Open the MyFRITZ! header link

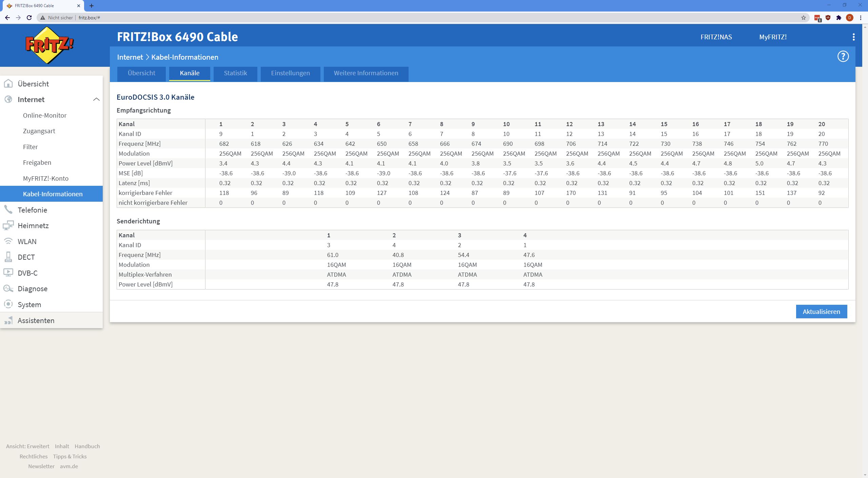pos(773,37)
